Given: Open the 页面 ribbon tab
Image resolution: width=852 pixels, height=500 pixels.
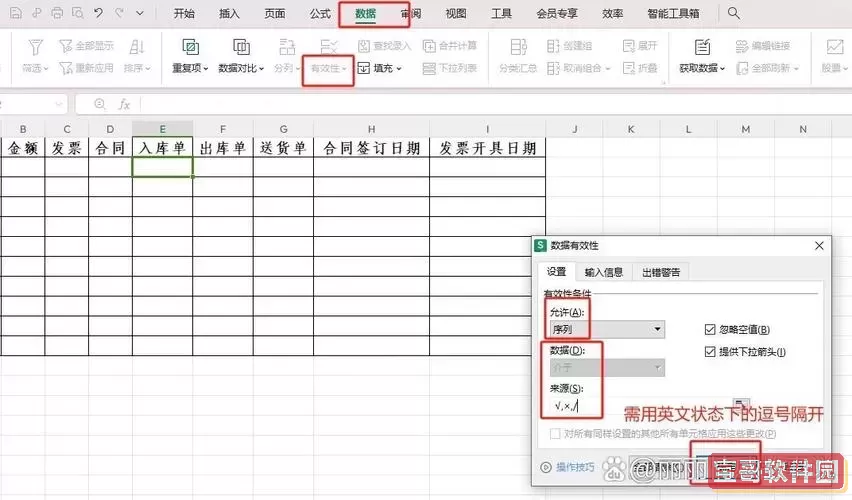Looking at the screenshot, I should tap(274, 14).
